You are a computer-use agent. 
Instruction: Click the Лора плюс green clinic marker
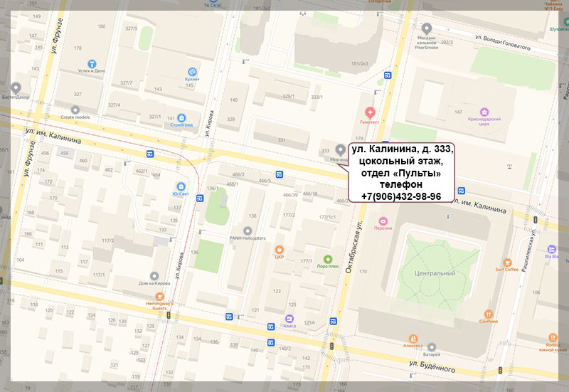click(328, 260)
